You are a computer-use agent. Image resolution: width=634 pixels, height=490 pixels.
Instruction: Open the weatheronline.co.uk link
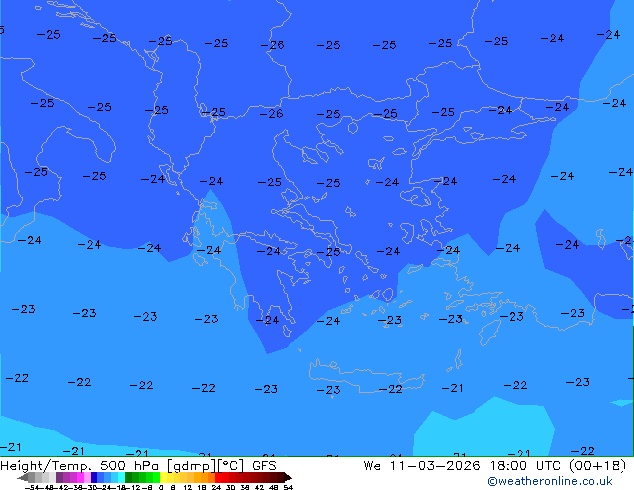[550, 481]
